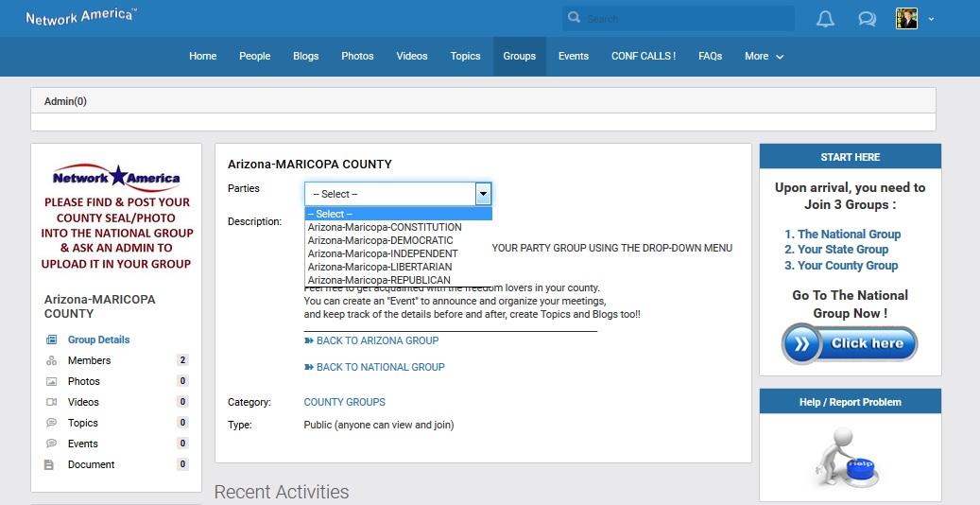Toggle the Parties dropdown arrow

coord(483,194)
